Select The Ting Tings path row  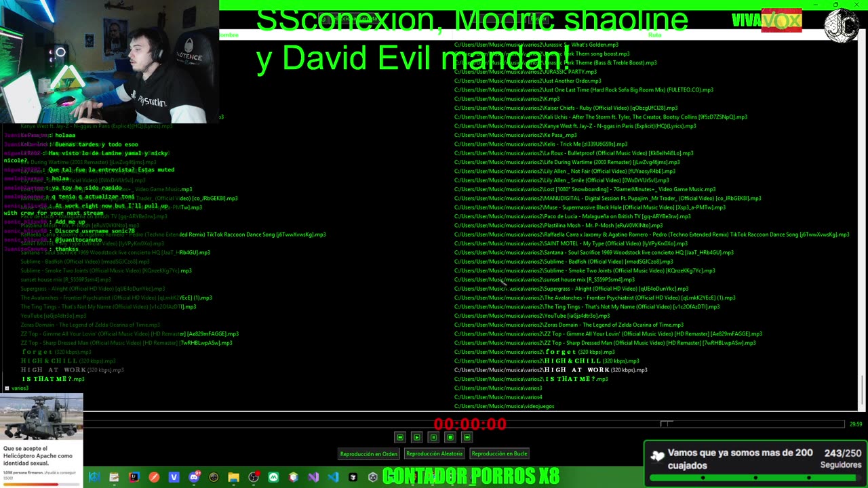587,306
